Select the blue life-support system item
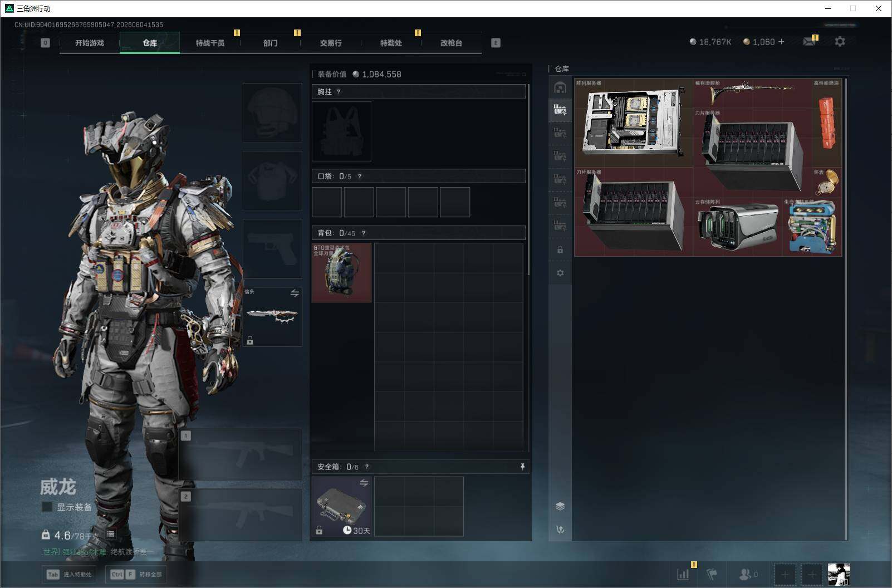This screenshot has width=892, height=588. click(812, 227)
